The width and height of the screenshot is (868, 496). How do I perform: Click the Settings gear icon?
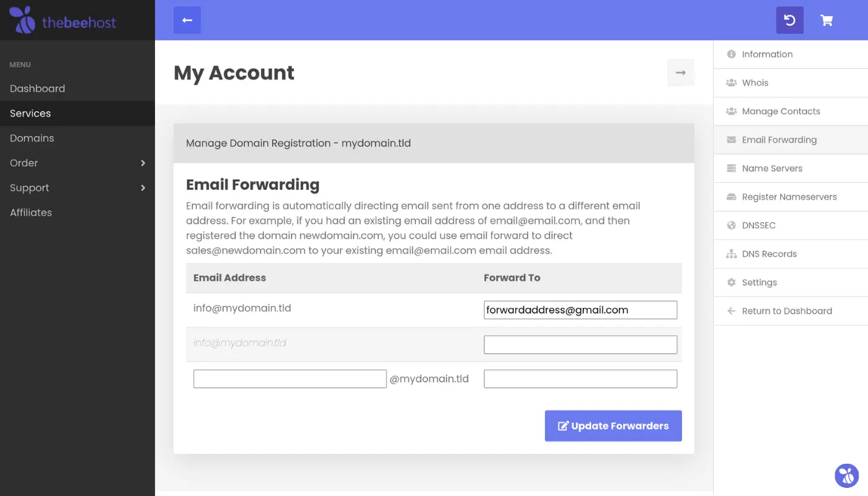(x=732, y=283)
